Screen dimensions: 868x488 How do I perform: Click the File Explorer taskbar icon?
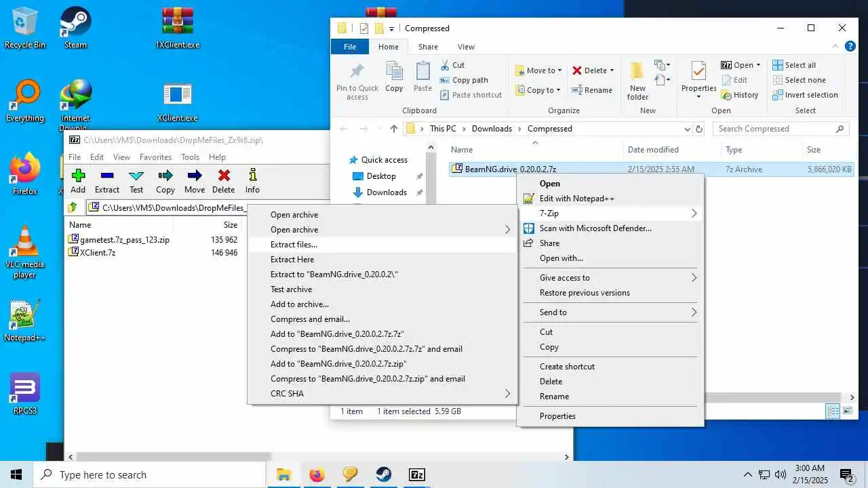point(283,474)
